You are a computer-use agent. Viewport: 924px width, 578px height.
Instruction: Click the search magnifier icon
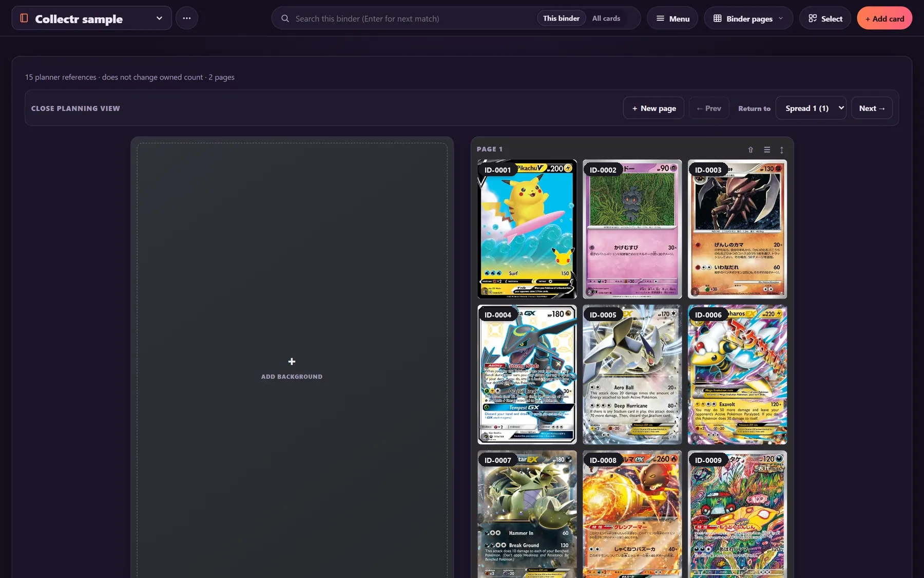285,18
